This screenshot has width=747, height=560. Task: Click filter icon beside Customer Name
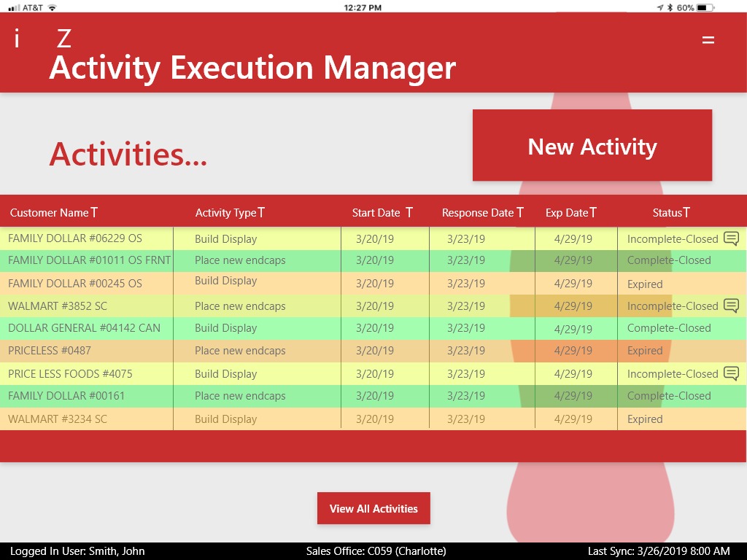(94, 212)
